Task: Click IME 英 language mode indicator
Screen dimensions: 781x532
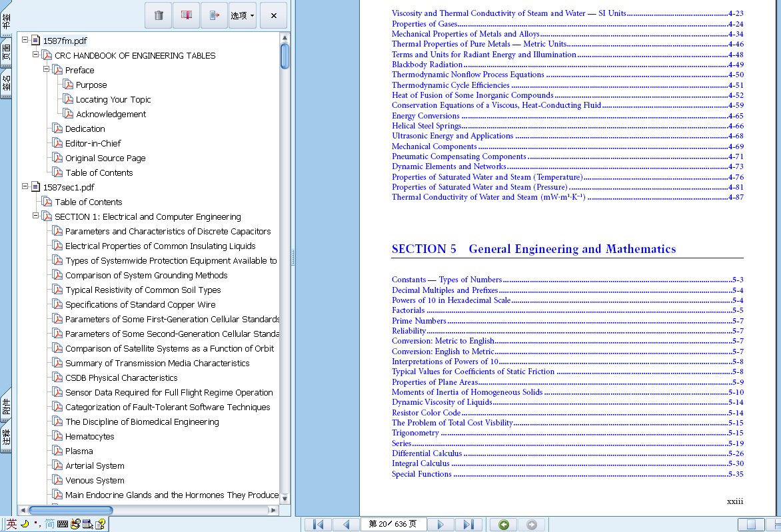Action: pos(11,523)
